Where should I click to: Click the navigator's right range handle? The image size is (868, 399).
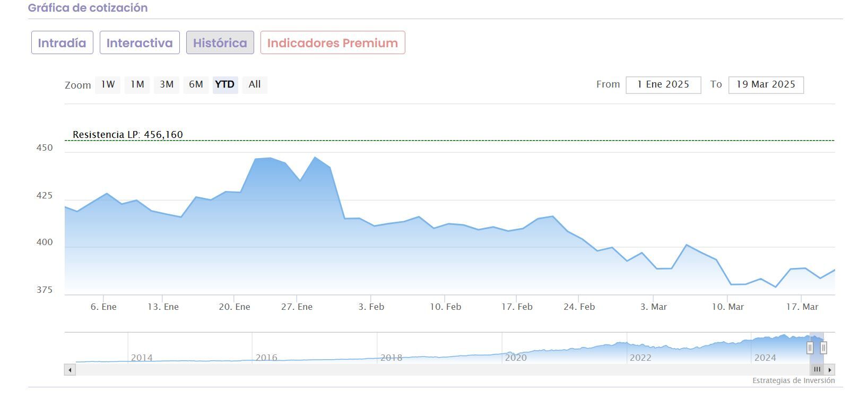coord(823,348)
